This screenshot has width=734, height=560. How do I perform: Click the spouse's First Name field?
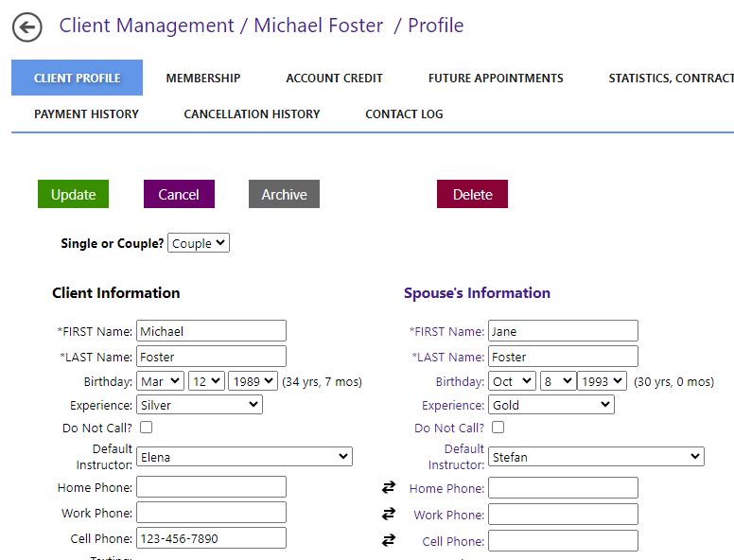tap(563, 331)
